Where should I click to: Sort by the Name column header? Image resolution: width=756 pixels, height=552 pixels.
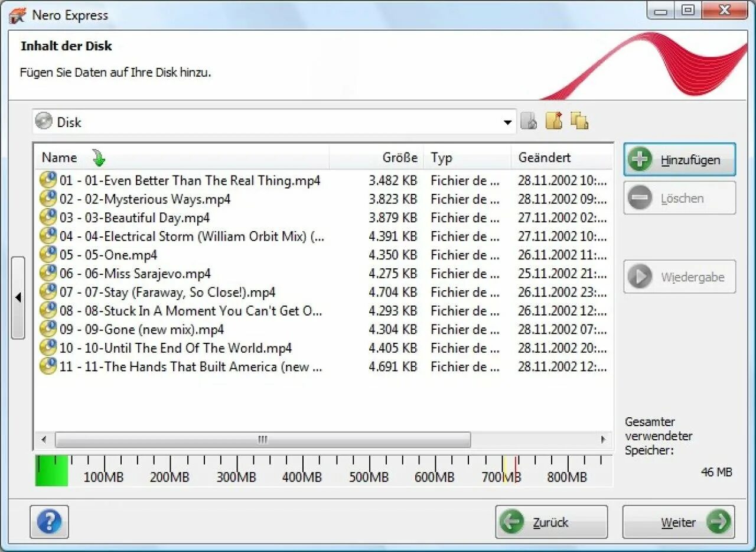181,158
